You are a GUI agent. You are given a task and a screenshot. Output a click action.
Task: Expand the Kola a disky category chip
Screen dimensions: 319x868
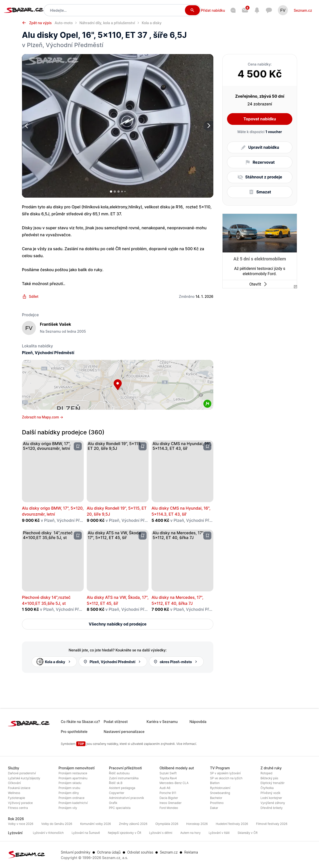pos(54,661)
